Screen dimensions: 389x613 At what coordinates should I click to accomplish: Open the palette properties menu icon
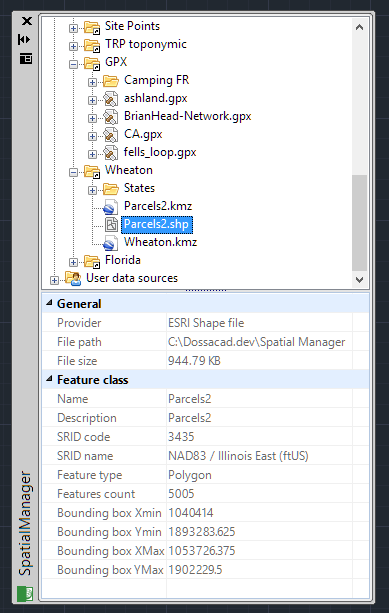pos(26,59)
